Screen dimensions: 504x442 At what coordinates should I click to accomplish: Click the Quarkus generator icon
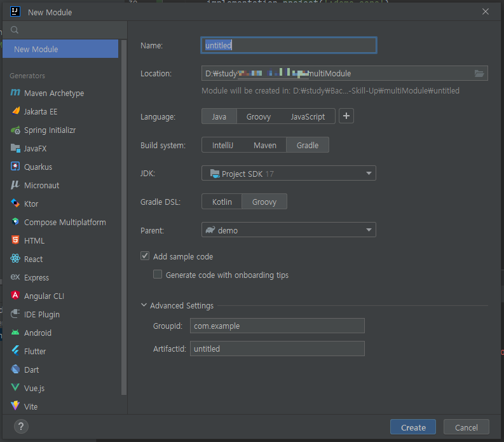[15, 167]
